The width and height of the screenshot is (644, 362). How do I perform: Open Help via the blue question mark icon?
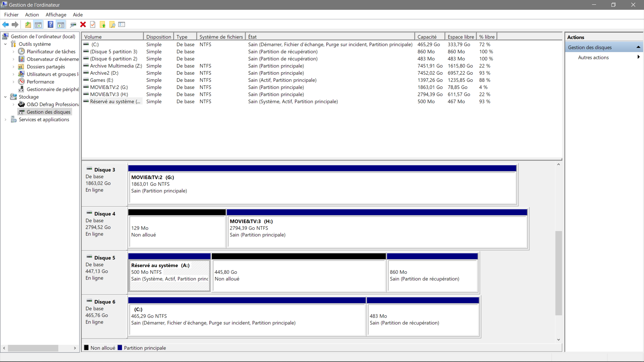click(51, 24)
